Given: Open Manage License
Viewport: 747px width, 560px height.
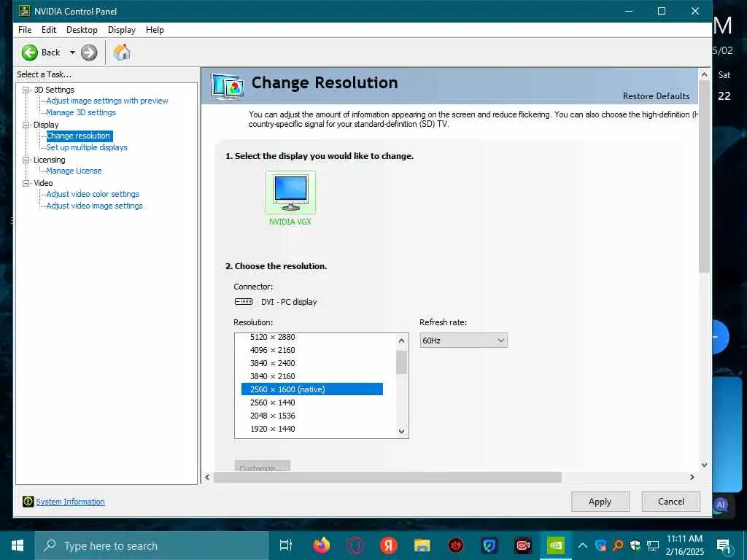Looking at the screenshot, I should click(x=74, y=171).
